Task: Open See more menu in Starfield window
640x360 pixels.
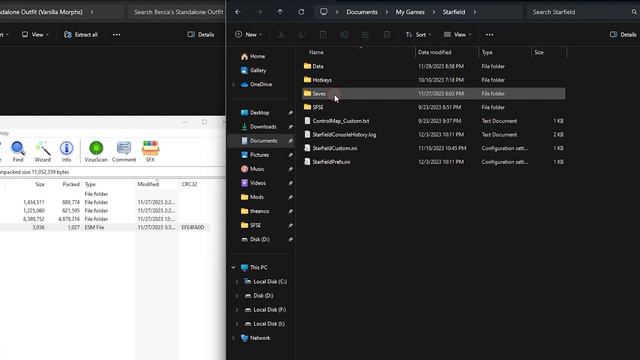Action: pos(489,35)
